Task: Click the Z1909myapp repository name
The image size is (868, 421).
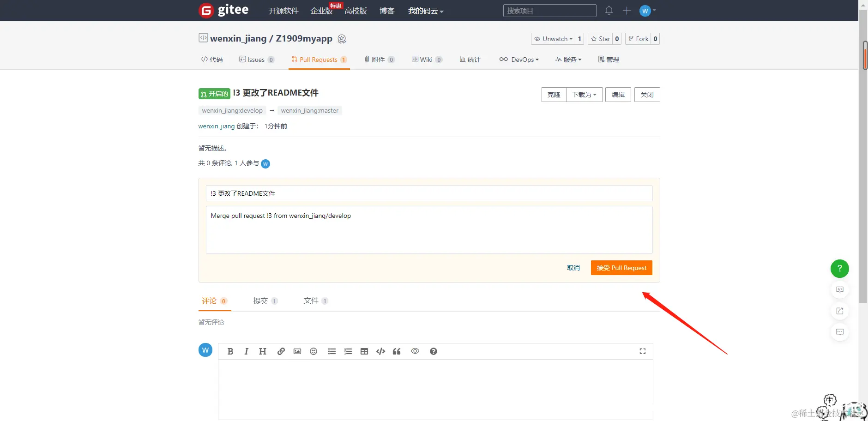Action: pos(304,38)
